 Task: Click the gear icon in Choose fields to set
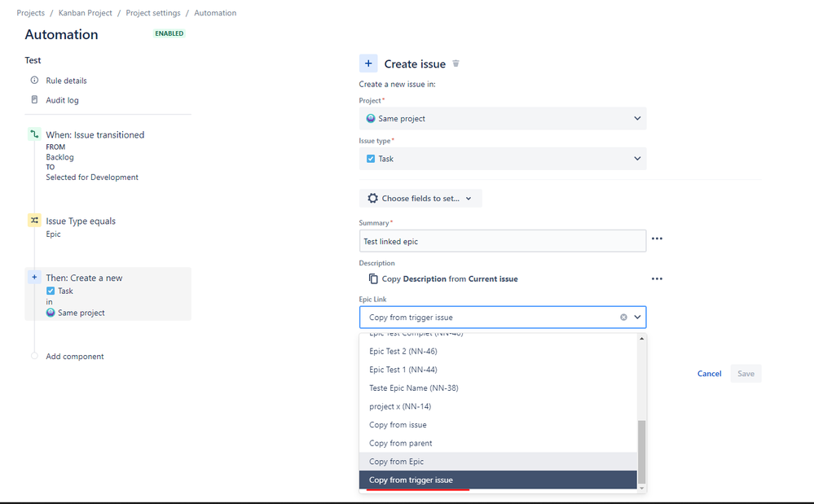pos(372,198)
